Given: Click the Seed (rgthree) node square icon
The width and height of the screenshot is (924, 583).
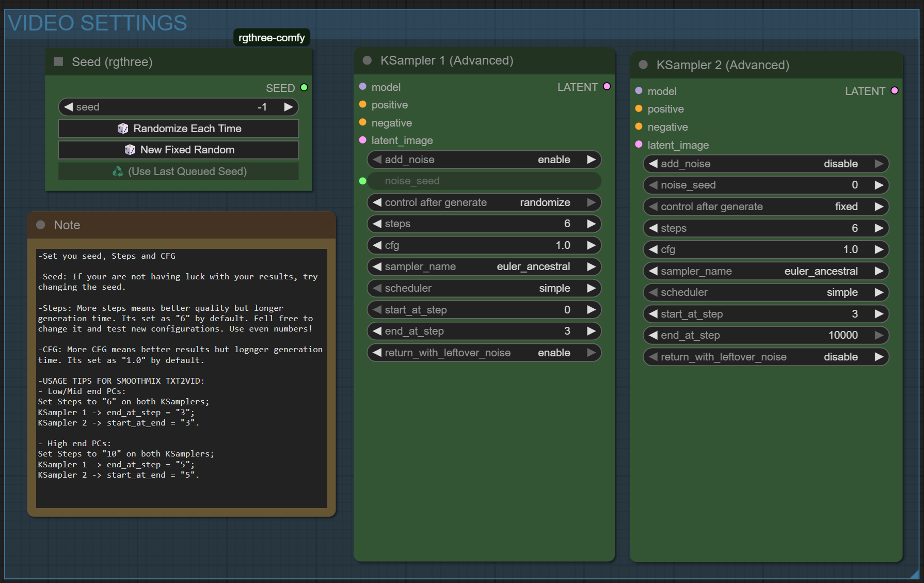Looking at the screenshot, I should coord(58,62).
